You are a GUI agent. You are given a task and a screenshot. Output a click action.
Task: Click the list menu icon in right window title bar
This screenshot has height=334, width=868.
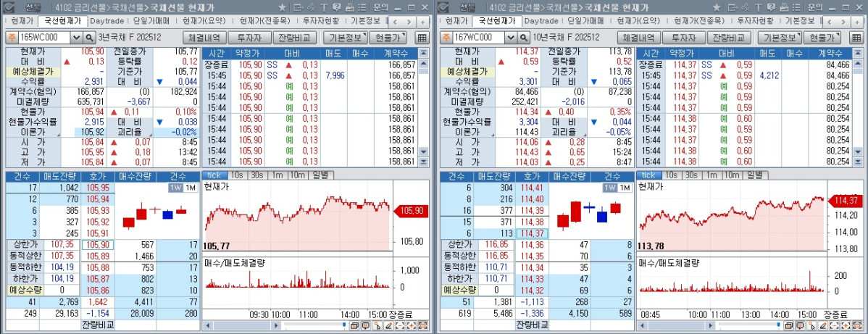pos(796,8)
